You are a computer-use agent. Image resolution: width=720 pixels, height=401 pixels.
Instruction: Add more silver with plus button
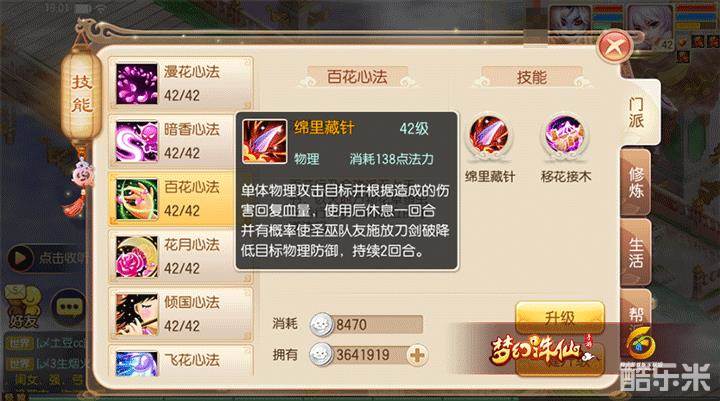tap(417, 355)
